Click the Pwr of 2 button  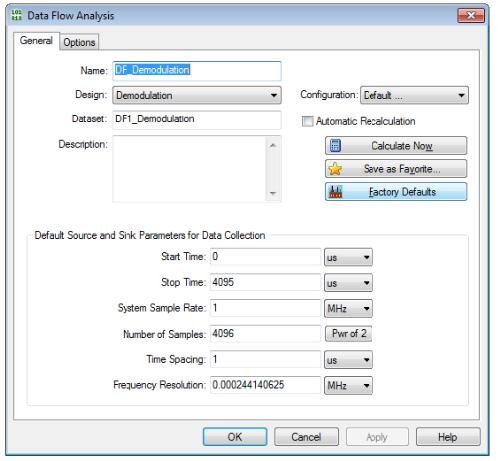coord(349,334)
